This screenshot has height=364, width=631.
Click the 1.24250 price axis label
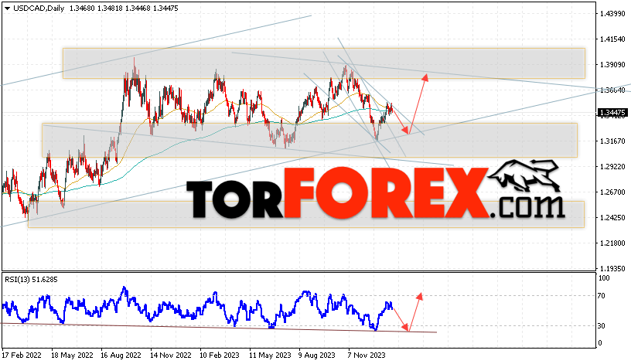(612, 218)
